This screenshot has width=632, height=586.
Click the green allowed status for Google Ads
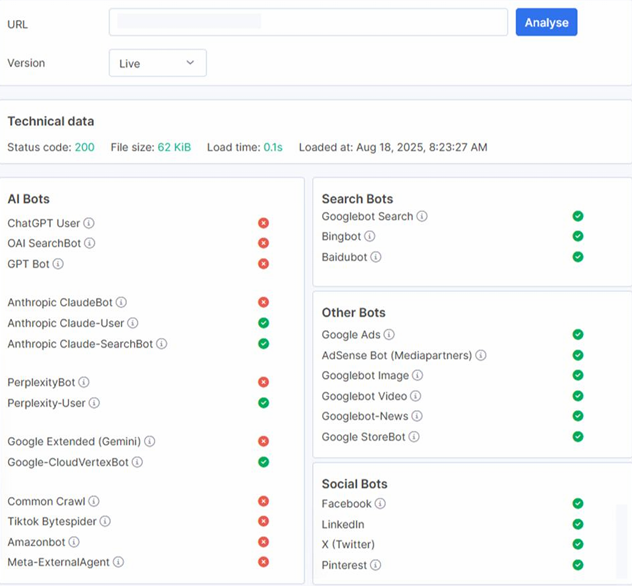(578, 334)
